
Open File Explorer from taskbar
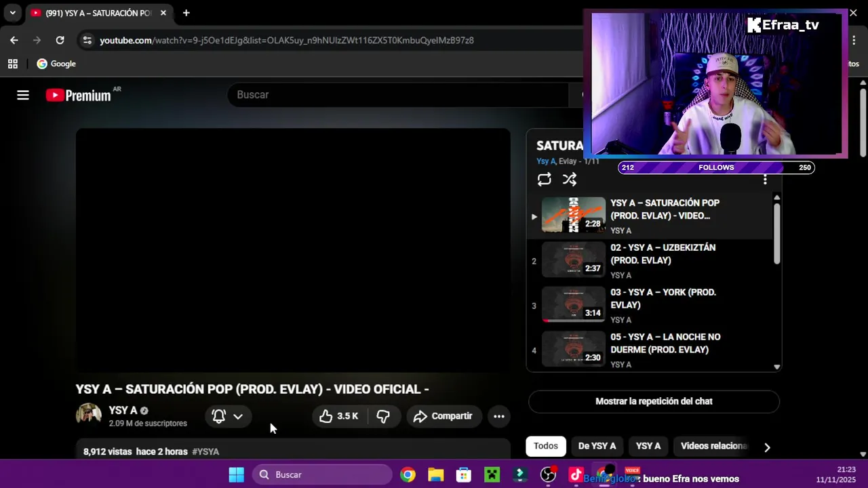point(435,475)
